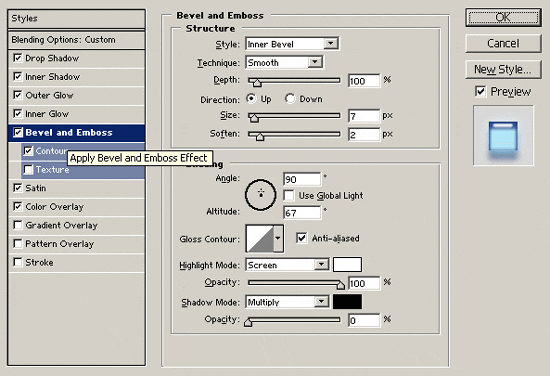Disable the Contour checkbox
Screen dimensions: 550x376
(28, 151)
